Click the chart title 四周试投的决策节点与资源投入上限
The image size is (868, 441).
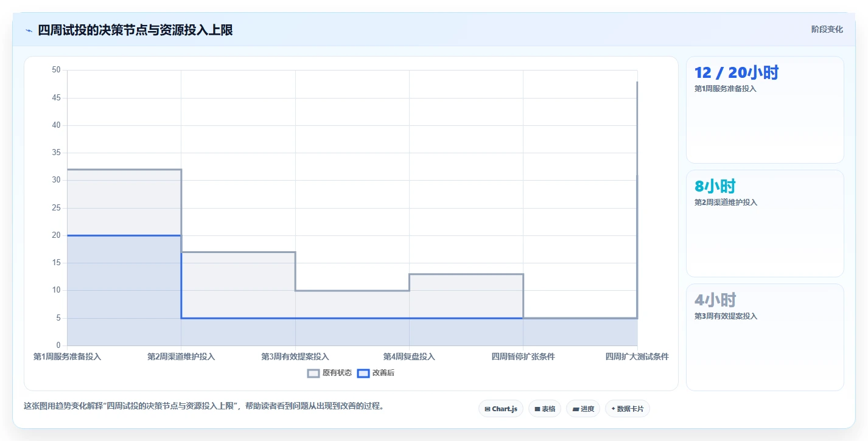[135, 30]
